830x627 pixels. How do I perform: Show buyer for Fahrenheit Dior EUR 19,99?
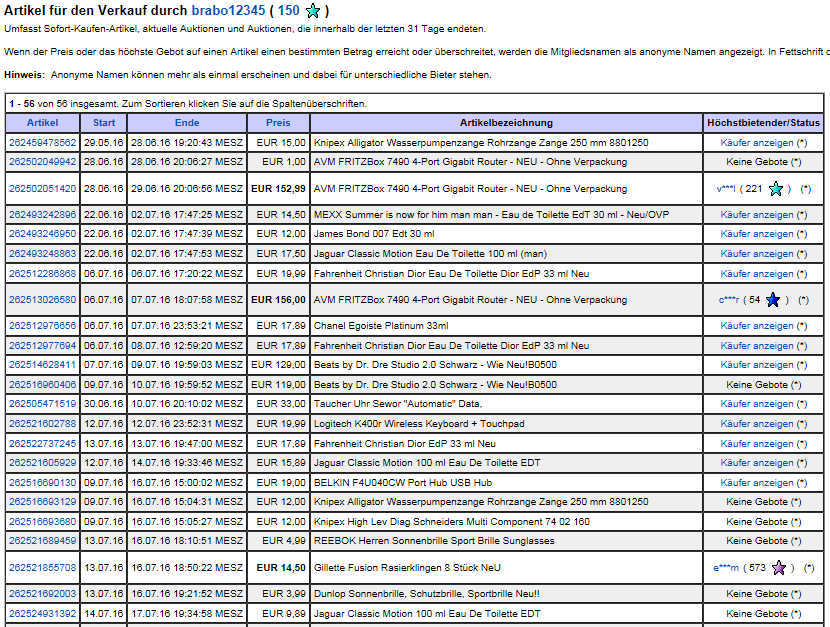click(757, 274)
